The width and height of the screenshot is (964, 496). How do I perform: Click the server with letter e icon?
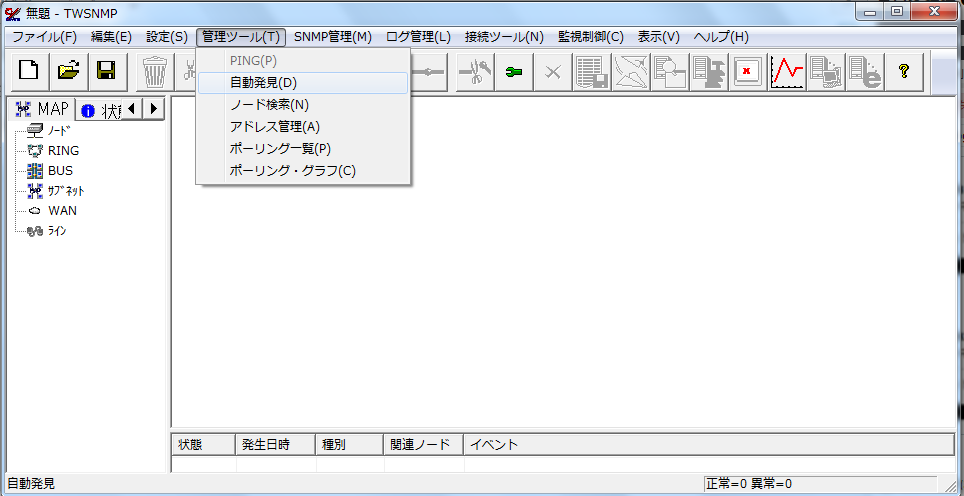[864, 72]
